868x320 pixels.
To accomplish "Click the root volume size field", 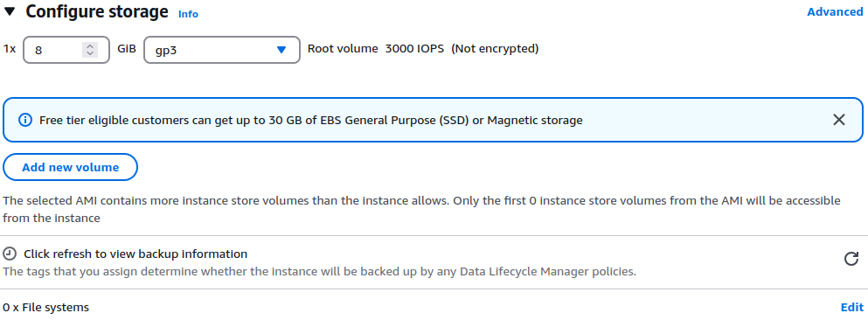I will coord(66,50).
